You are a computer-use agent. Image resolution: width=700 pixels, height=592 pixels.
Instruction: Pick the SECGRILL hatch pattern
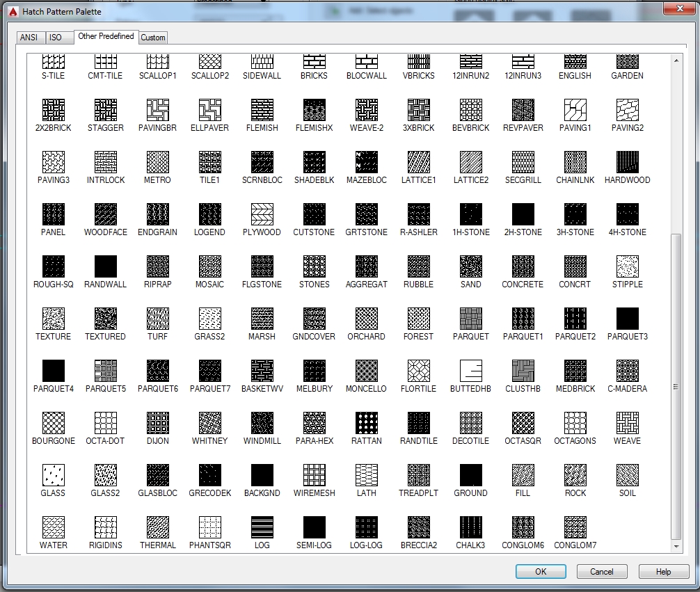(523, 162)
